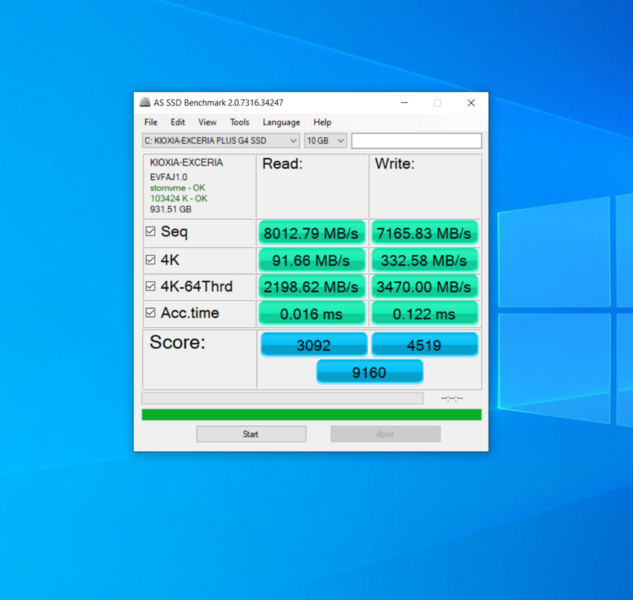Click the 4K-64Thrd write value 3470.00 MB/s

tap(425, 287)
